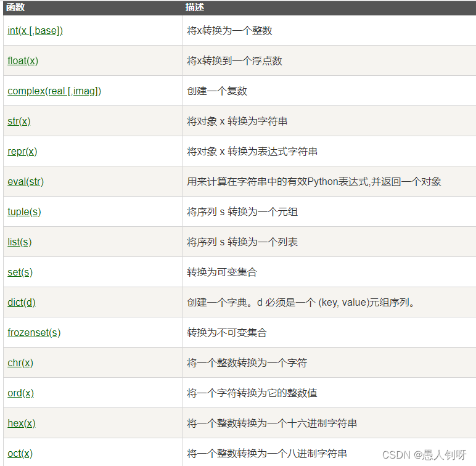Follow the repr(x) link
The width and height of the screenshot is (476, 466).
(x=22, y=152)
